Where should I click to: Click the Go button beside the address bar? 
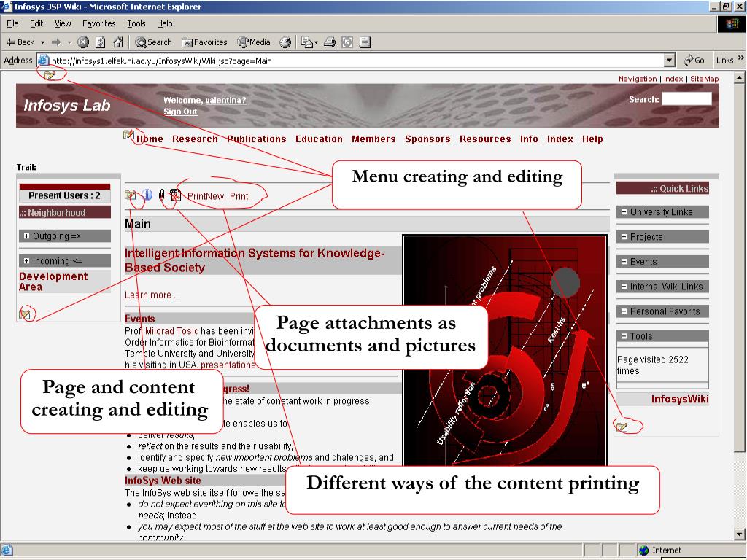pyautogui.click(x=694, y=61)
